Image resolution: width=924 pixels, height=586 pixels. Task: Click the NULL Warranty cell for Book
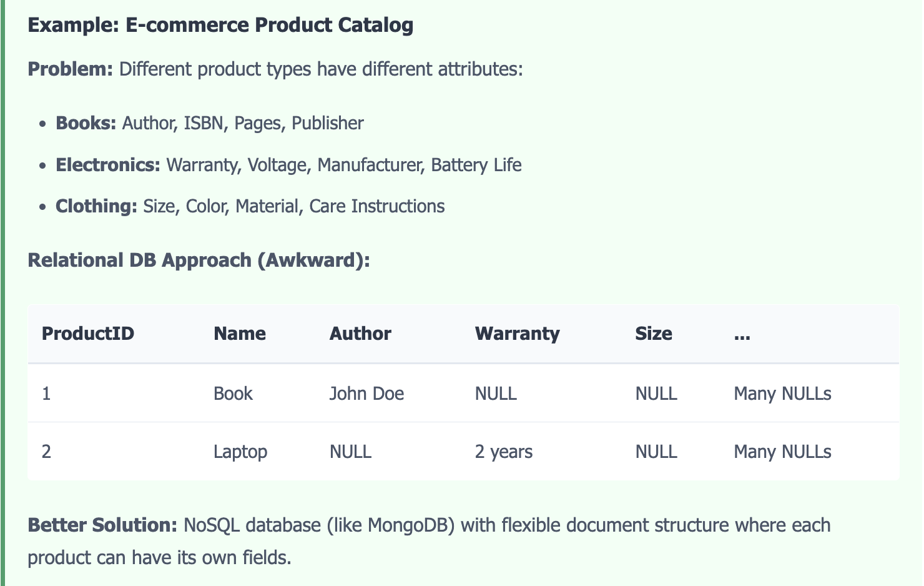[496, 394]
